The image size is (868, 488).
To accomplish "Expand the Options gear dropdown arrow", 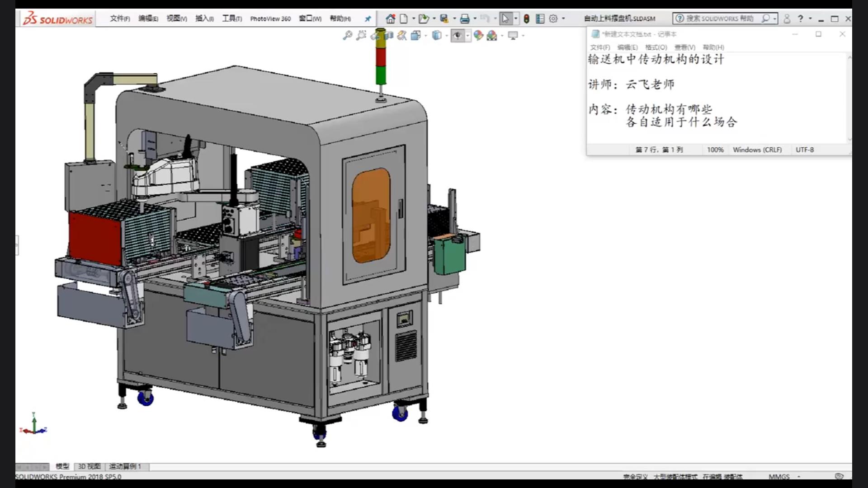I will point(563,19).
